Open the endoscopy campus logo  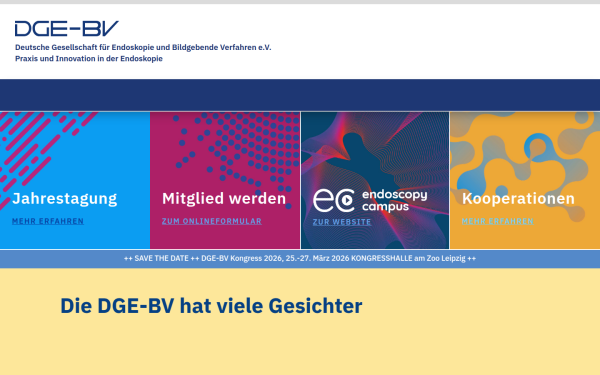pyautogui.click(x=370, y=201)
